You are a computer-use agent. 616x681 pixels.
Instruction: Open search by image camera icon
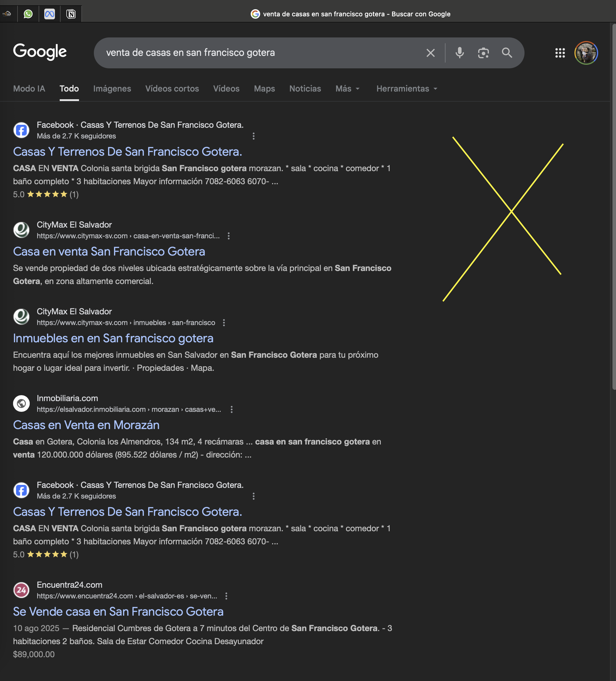[x=483, y=53]
